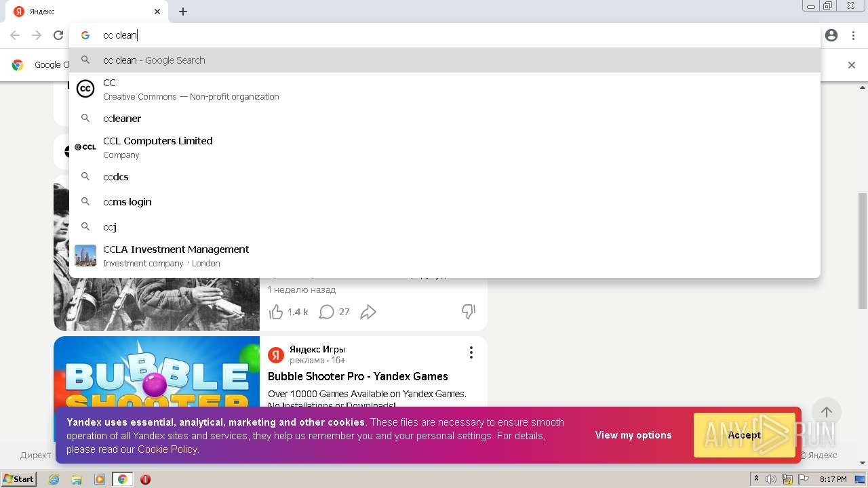Choose the 'ccleaner' search suggestion
This screenshot has height=488, width=868.
[444, 119]
